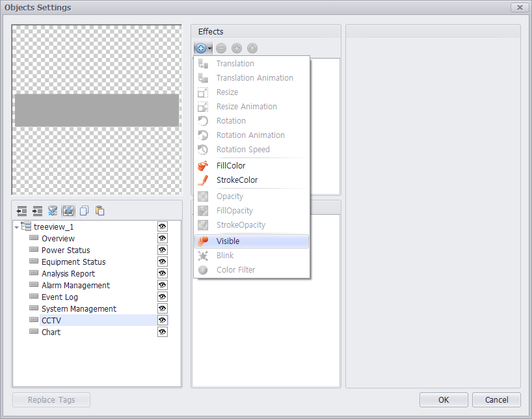The image size is (532, 419).
Task: Choose StrokeColor from the effects menu
Action: click(252, 180)
